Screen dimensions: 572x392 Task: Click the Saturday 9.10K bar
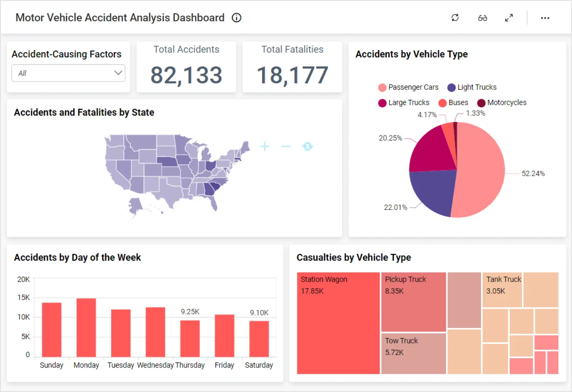pos(259,339)
